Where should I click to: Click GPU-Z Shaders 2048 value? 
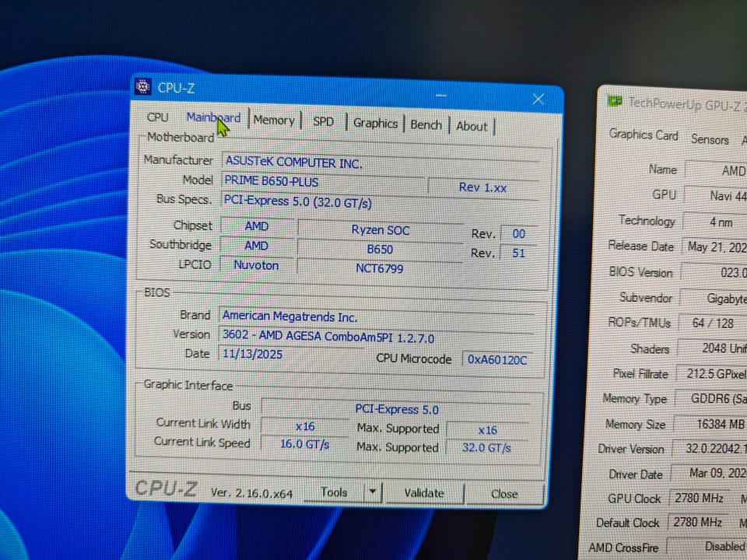[x=712, y=348]
